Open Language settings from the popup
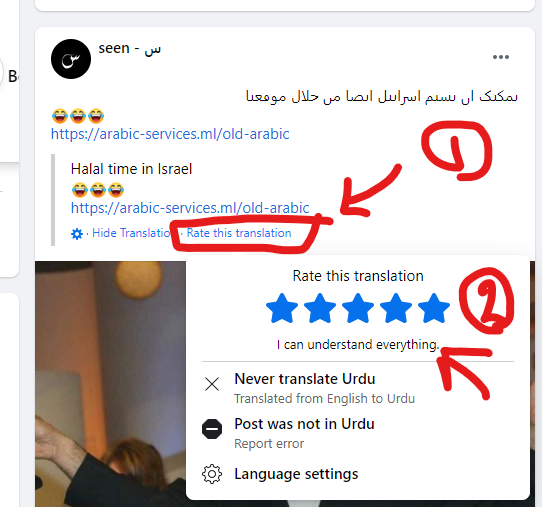Screen dimensions: 542x507 [358, 474]
